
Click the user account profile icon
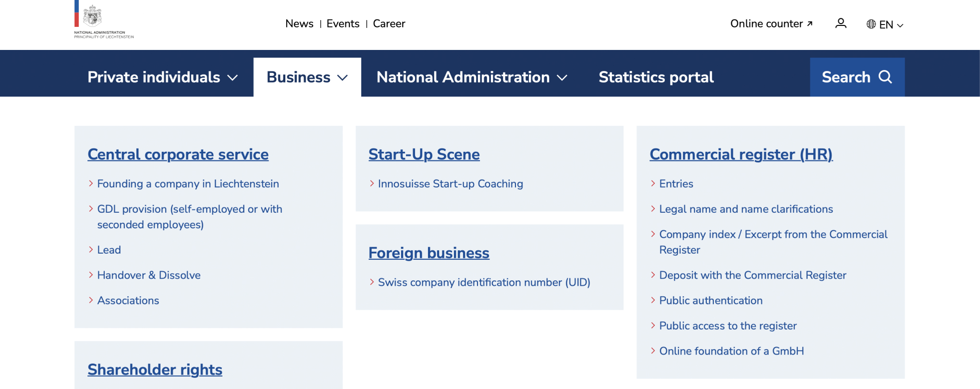841,24
